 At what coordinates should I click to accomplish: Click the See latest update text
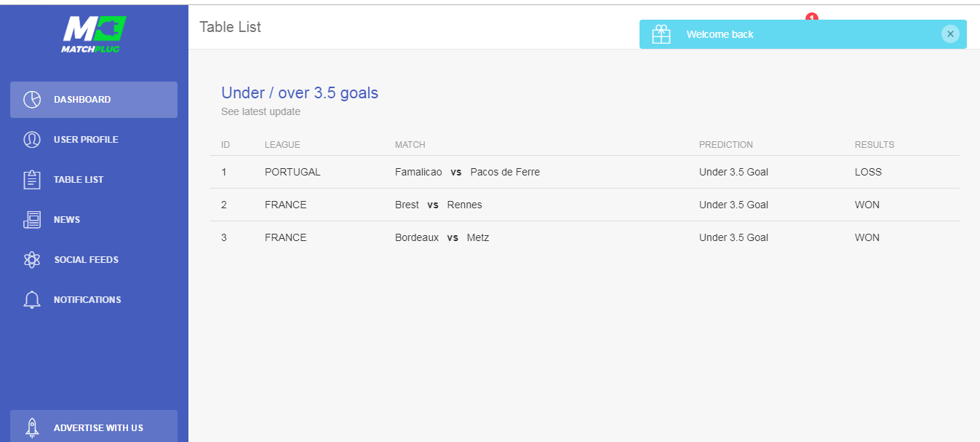pyautogui.click(x=260, y=111)
